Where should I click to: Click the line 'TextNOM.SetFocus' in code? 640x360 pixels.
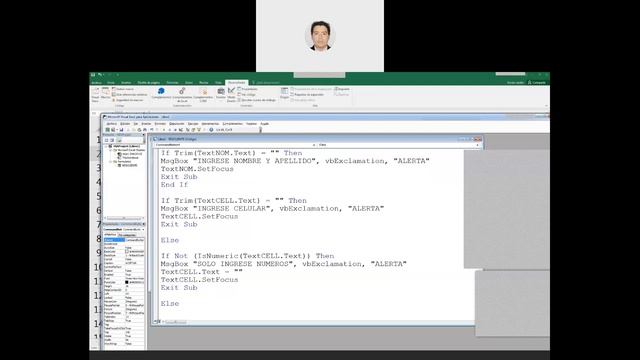coord(197,169)
